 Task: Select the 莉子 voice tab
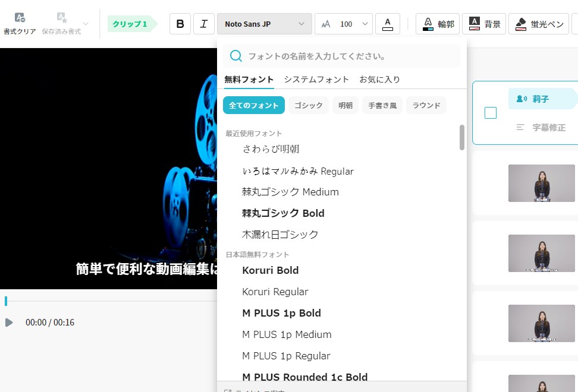pos(542,99)
